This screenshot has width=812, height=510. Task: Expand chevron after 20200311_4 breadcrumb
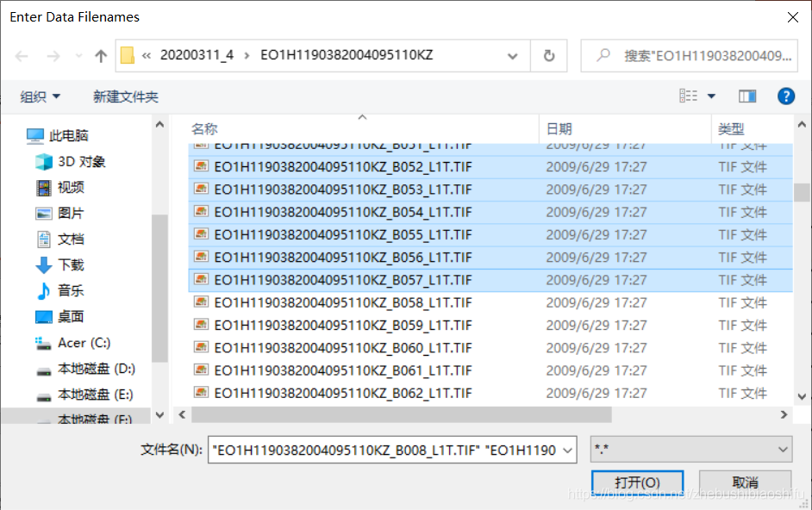pos(247,55)
